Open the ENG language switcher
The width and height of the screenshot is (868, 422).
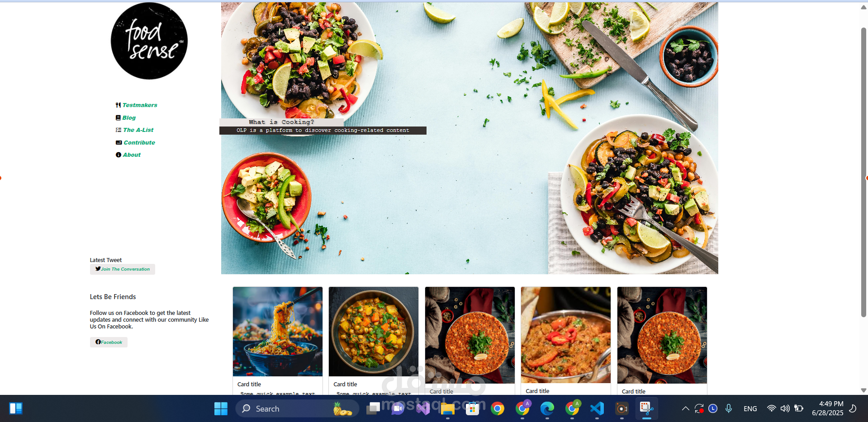(x=750, y=408)
